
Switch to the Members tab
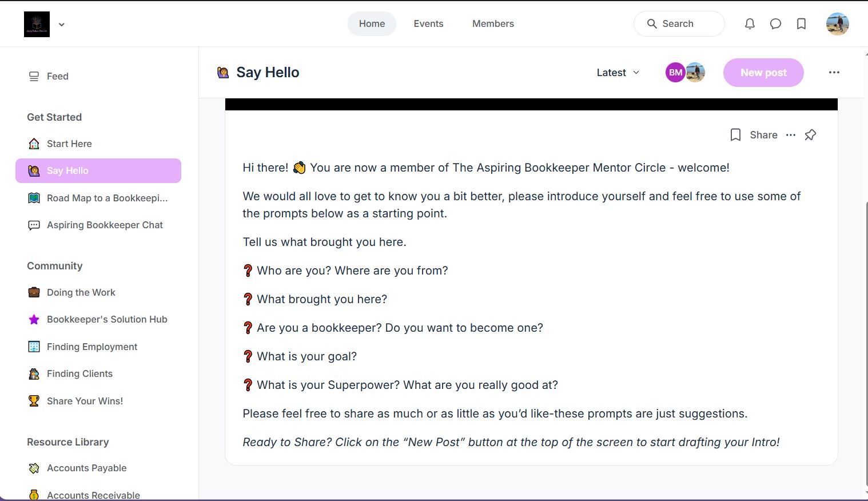[x=493, y=24]
